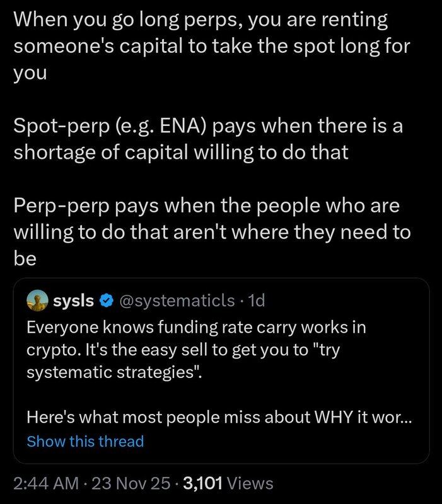
Task: Click the blue verified badge beside sysls
Action: click(x=104, y=301)
